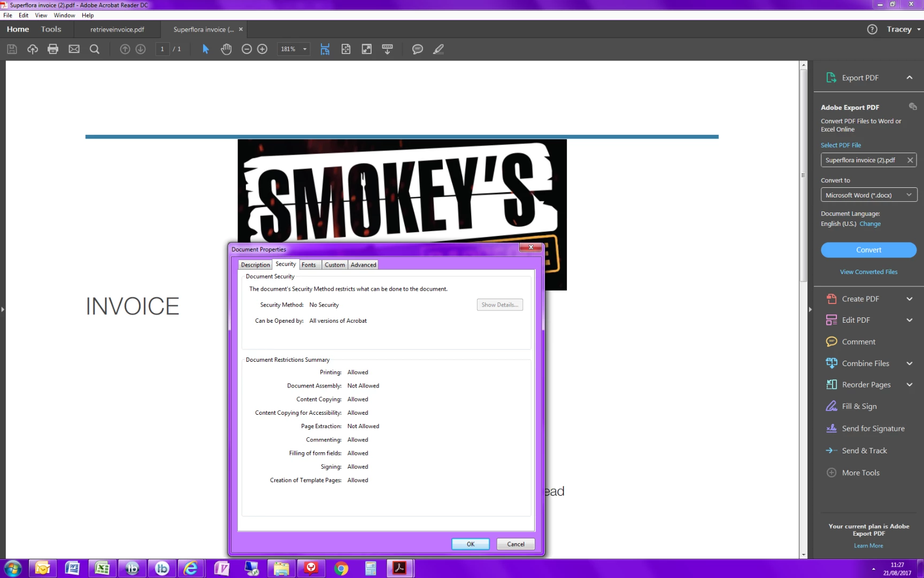Click the blue Convert button
Image resolution: width=924 pixels, height=578 pixels.
tap(868, 250)
